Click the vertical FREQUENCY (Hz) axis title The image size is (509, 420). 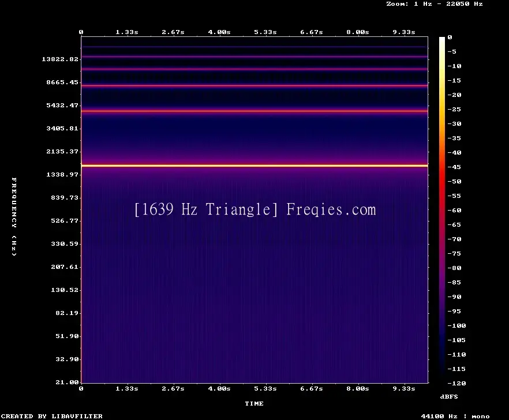click(14, 216)
